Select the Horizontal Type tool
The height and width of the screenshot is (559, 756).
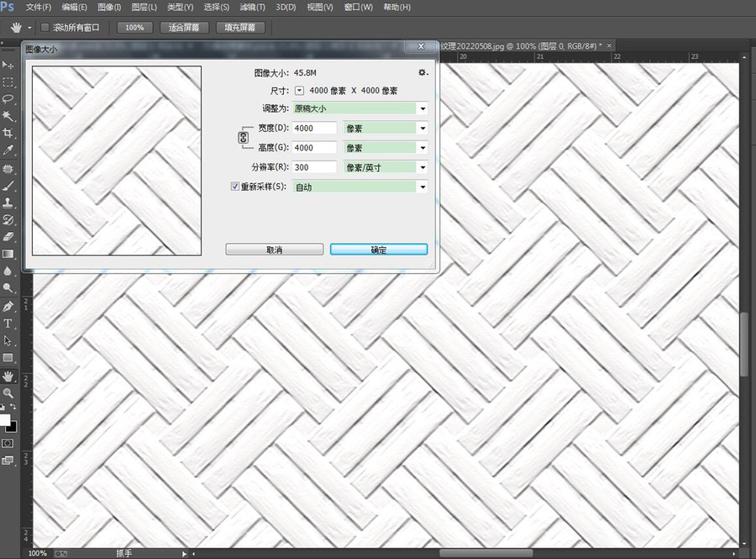pyautogui.click(x=8, y=324)
